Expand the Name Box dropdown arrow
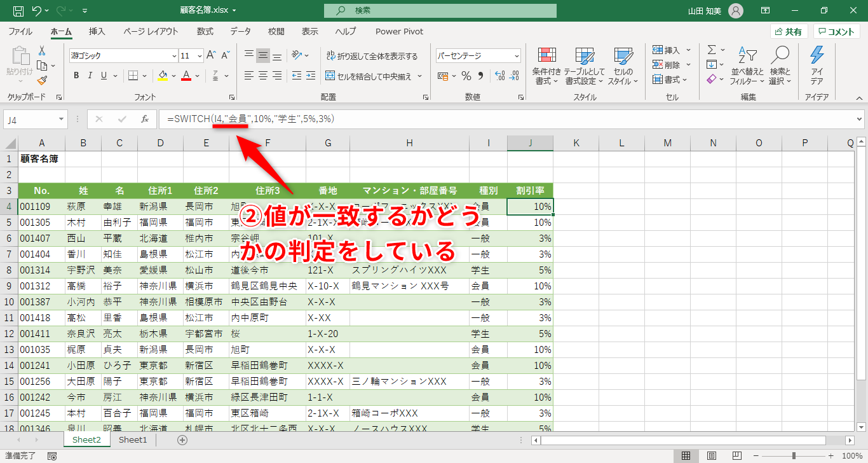The width and height of the screenshot is (868, 463). (61, 119)
